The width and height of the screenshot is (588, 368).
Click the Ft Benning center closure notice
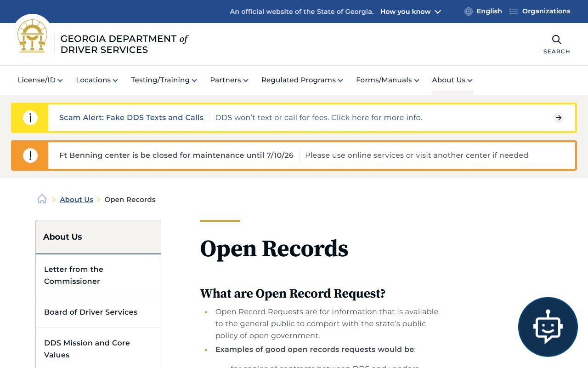coord(176,155)
